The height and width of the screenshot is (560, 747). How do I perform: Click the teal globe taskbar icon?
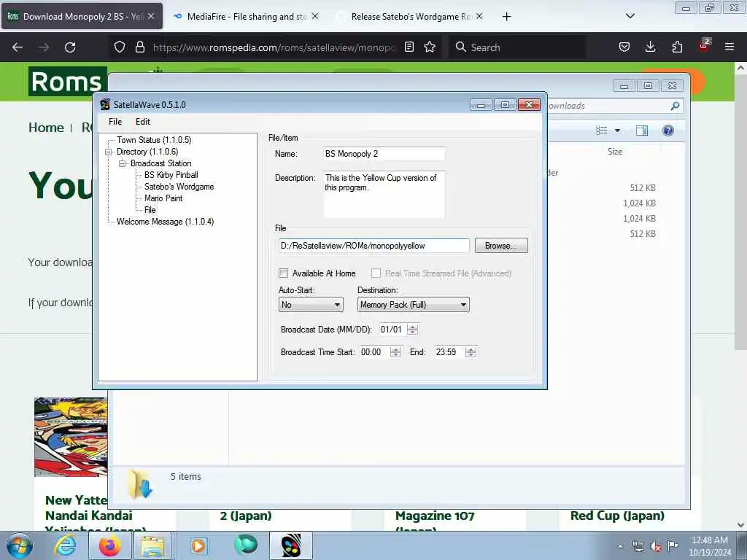246,545
